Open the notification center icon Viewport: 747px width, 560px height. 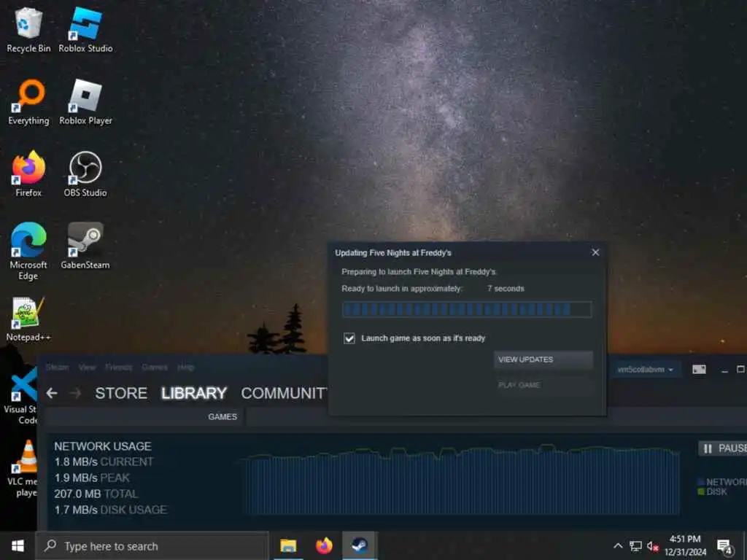[724, 546]
